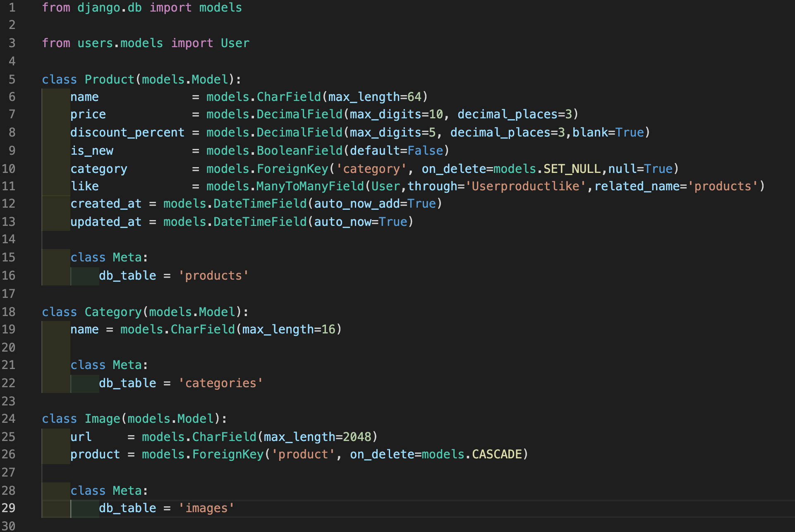Image resolution: width=795 pixels, height=532 pixels.
Task: Click the discount_percent field name
Action: click(x=127, y=132)
